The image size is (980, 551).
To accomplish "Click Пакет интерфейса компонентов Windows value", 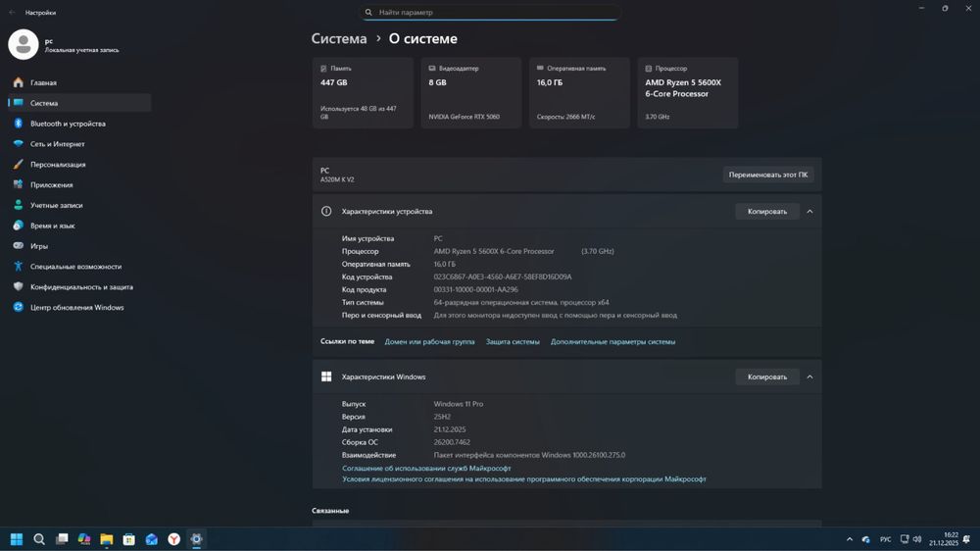I will click(529, 455).
